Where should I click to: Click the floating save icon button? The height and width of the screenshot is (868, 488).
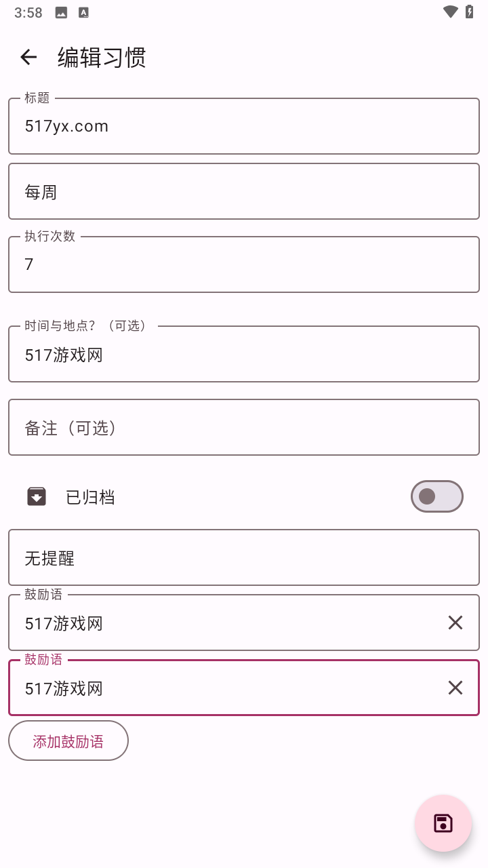[443, 823]
